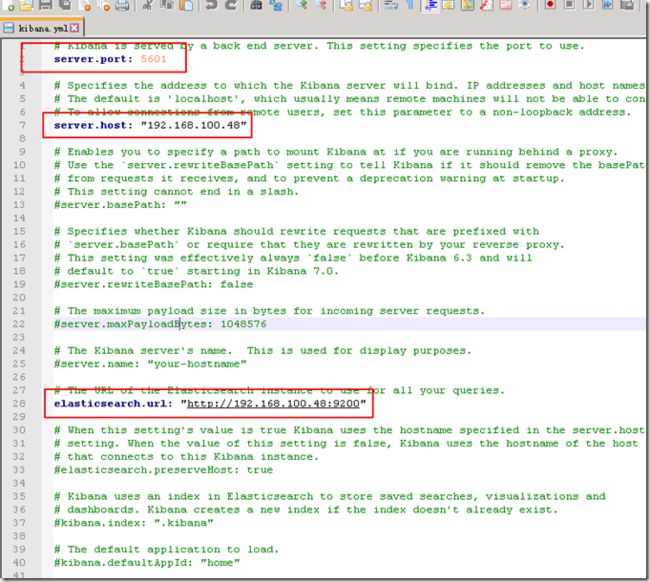This screenshot has width=650, height=582.
Task: Open the Document Map panel icon
Action: [468, 5]
